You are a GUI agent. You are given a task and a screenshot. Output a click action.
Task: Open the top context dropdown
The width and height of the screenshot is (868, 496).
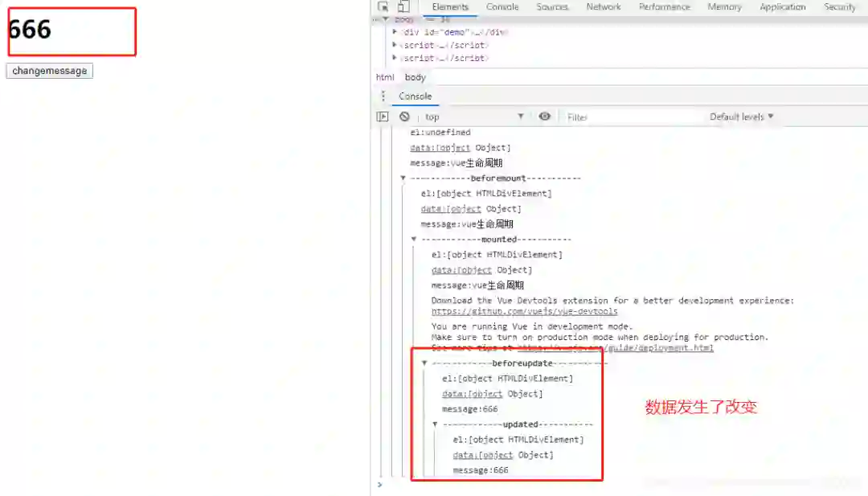click(x=474, y=117)
